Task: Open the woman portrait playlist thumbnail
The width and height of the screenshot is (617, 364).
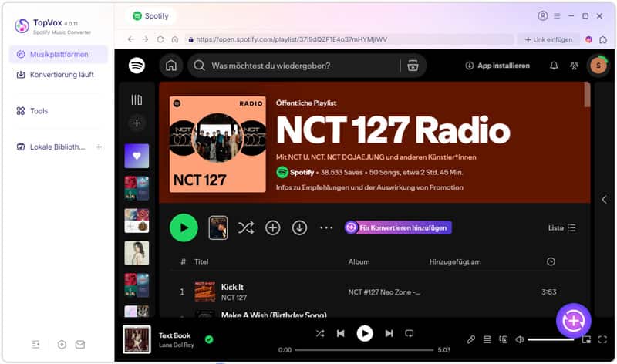Action: (x=137, y=253)
